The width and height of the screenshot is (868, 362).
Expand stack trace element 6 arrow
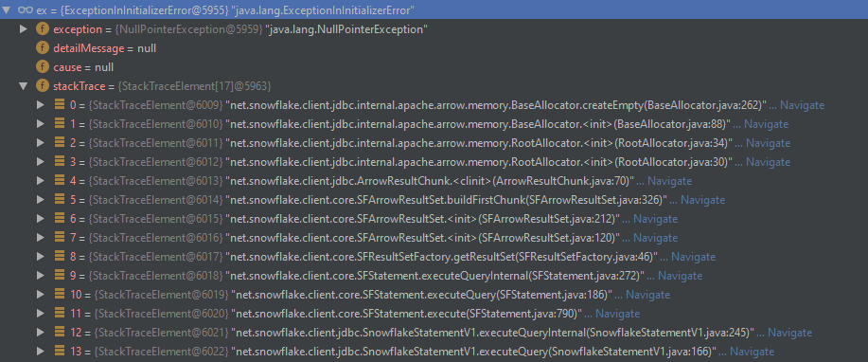pyautogui.click(x=40, y=218)
